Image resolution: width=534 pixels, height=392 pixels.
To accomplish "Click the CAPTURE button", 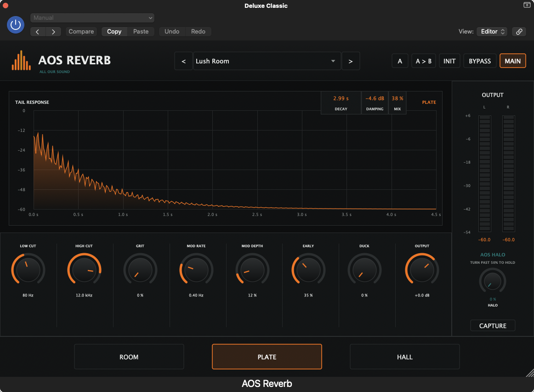I will coord(493,325).
